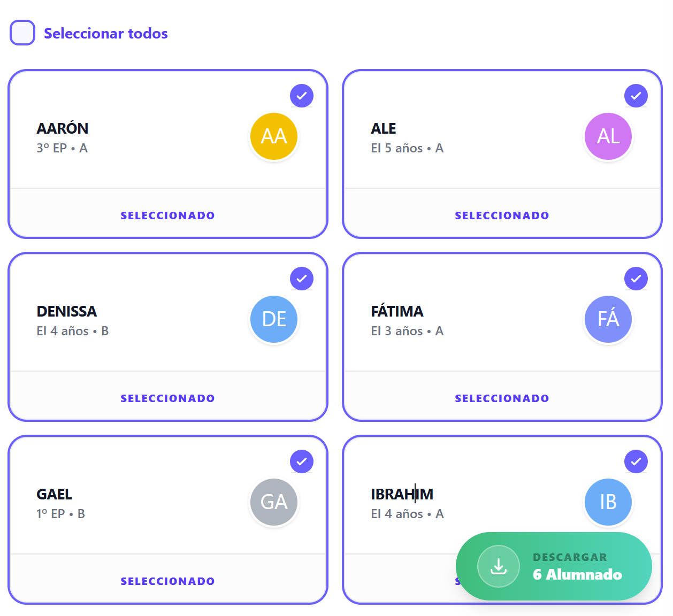The image size is (673, 616).
Task: Click the blue IB avatar icon
Action: [x=608, y=502]
